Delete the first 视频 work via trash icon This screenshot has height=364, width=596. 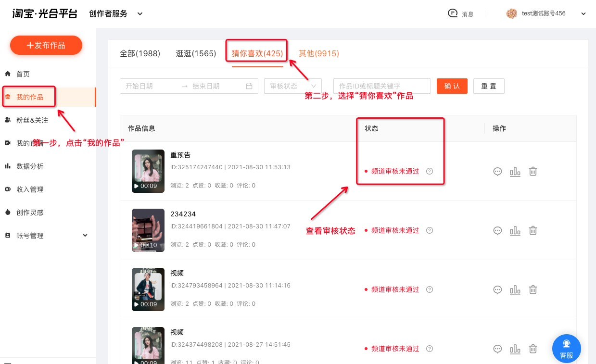coord(533,290)
